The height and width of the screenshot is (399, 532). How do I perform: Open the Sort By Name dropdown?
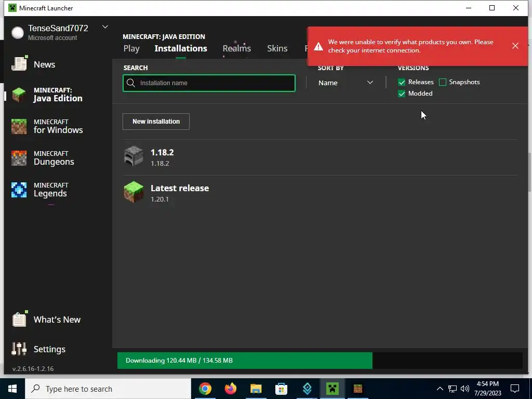(345, 83)
